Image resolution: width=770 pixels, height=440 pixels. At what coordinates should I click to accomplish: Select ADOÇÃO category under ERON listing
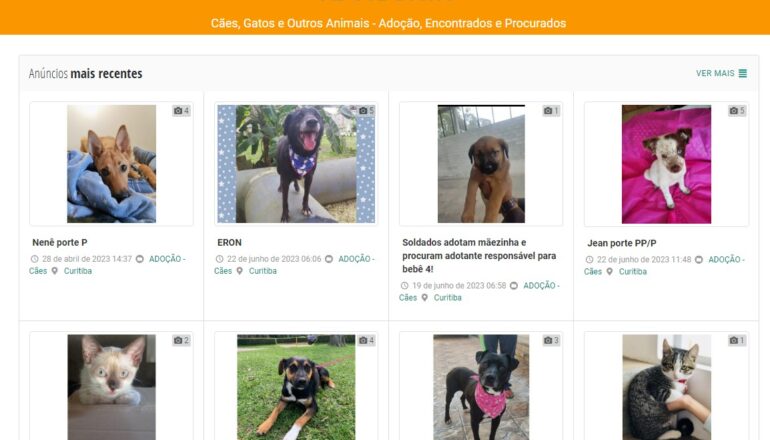pos(356,259)
